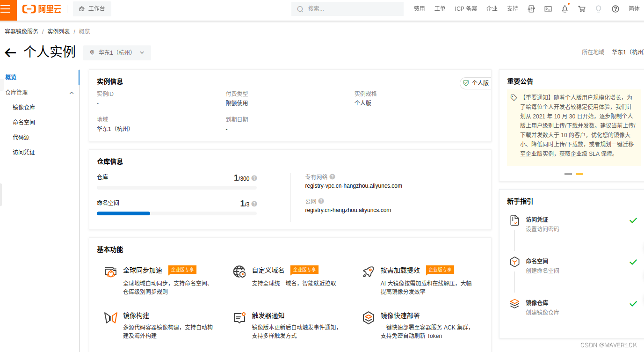The height and width of the screenshot is (352, 644).
Task: Click help icon next to 仓库 quota
Action: tap(254, 178)
